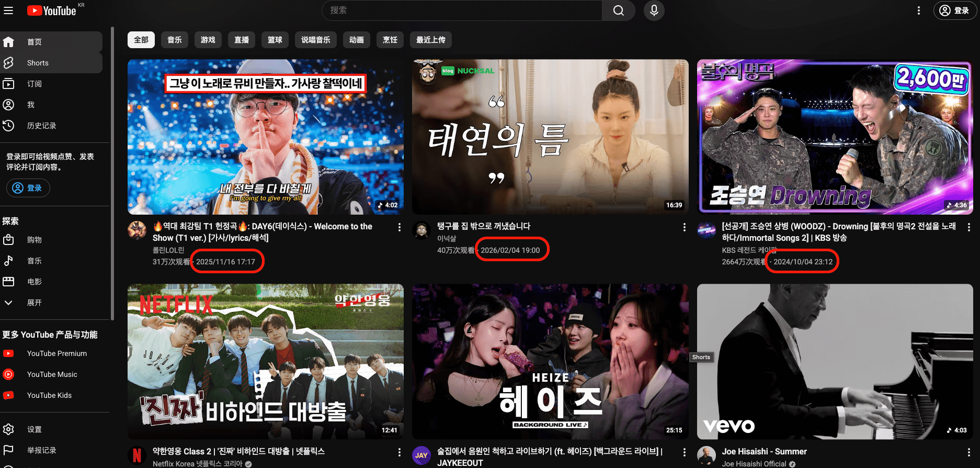Select the 音乐 filter chip
The height and width of the screenshot is (468, 980).
point(175,40)
